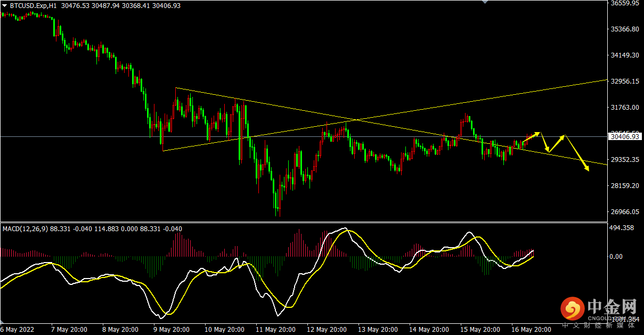Click the 11 May 20:00 time label
Image resolution: width=644 pixels, height=335 pixels.
pyautogui.click(x=275, y=330)
